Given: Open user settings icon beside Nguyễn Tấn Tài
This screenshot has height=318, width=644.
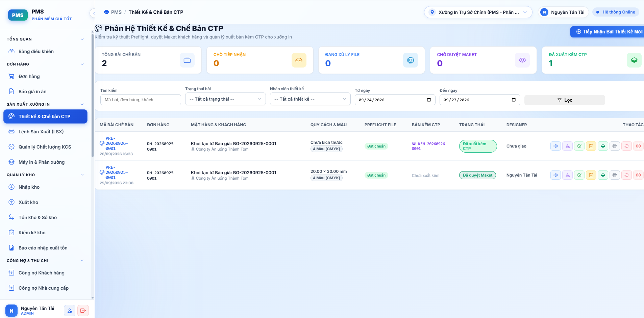Looking at the screenshot, I should [x=70, y=311].
